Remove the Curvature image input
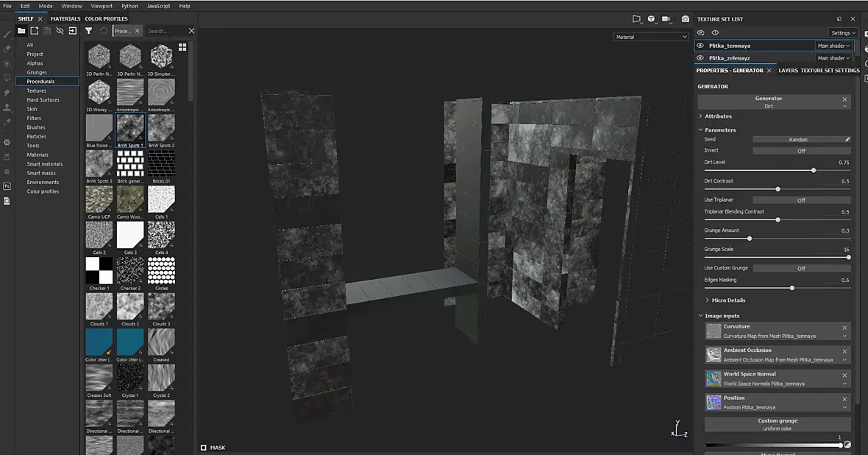 click(844, 328)
